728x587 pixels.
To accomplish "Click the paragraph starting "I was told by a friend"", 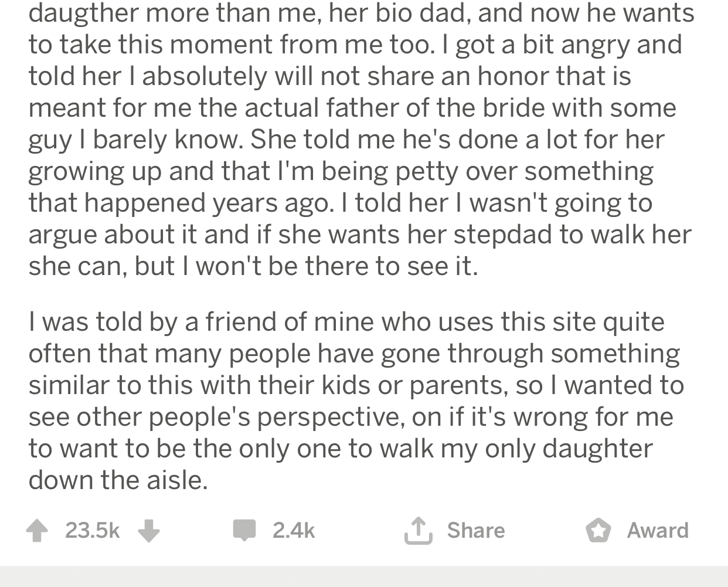I will [356, 401].
